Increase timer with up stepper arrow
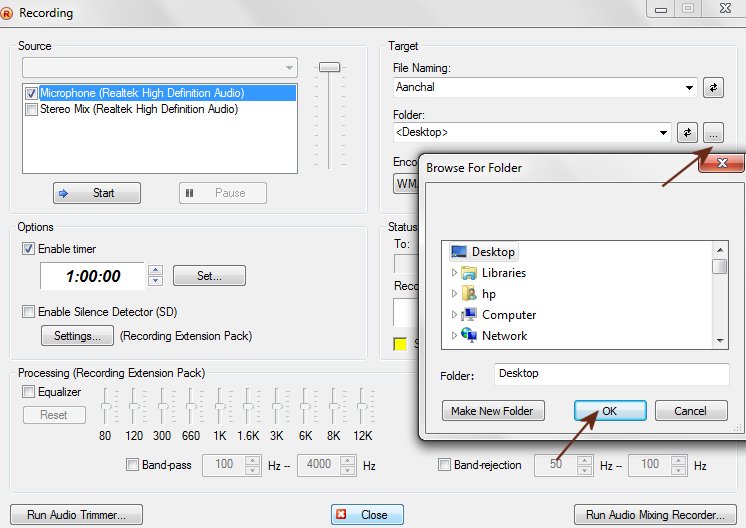The image size is (746, 528). pyautogui.click(x=156, y=270)
